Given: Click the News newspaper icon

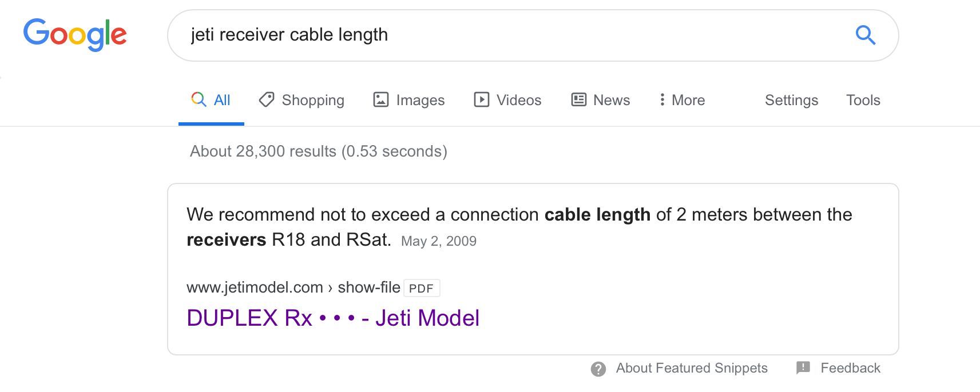Looking at the screenshot, I should pyautogui.click(x=579, y=99).
